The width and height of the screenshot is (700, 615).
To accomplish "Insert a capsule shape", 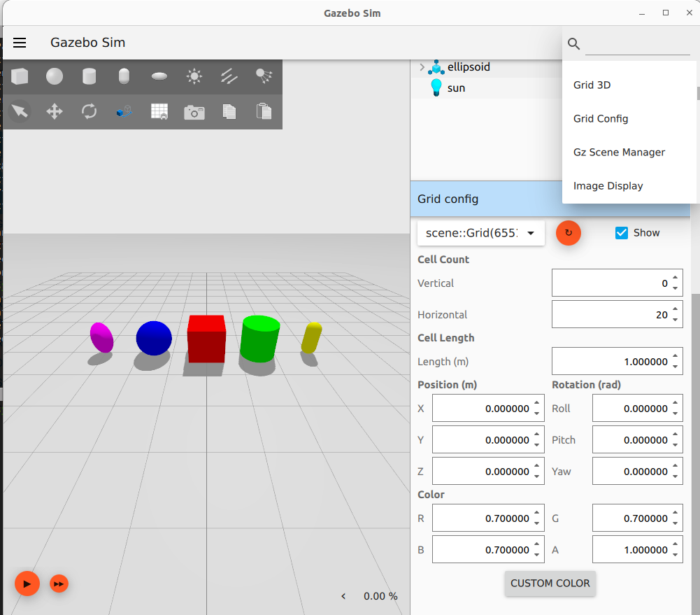I will (x=124, y=76).
